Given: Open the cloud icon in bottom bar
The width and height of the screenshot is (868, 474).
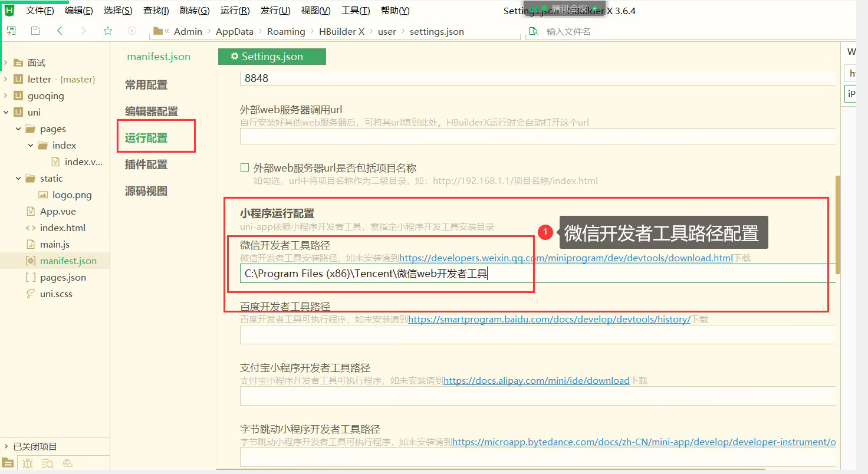Looking at the screenshot, I should (x=68, y=463).
